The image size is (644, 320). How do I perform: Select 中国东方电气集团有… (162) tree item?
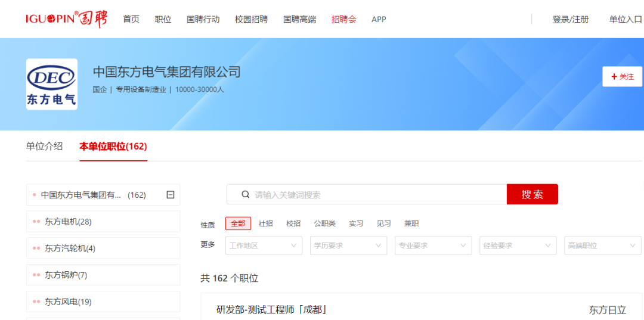(x=103, y=195)
